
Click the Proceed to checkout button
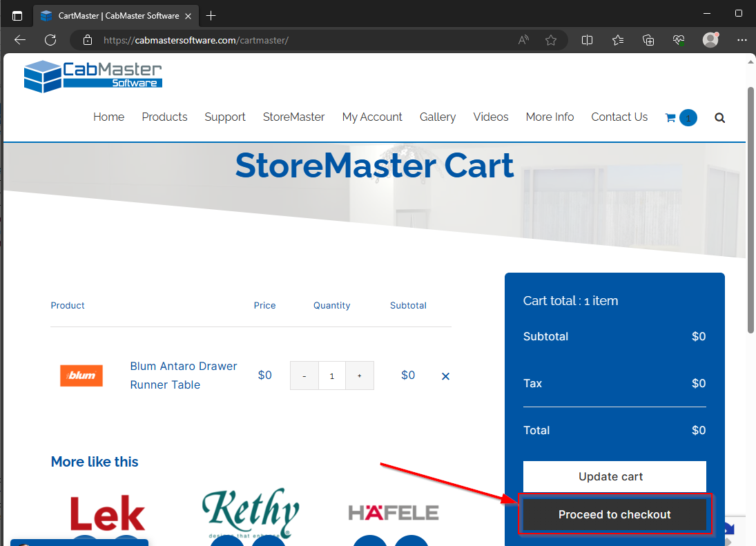(614, 514)
